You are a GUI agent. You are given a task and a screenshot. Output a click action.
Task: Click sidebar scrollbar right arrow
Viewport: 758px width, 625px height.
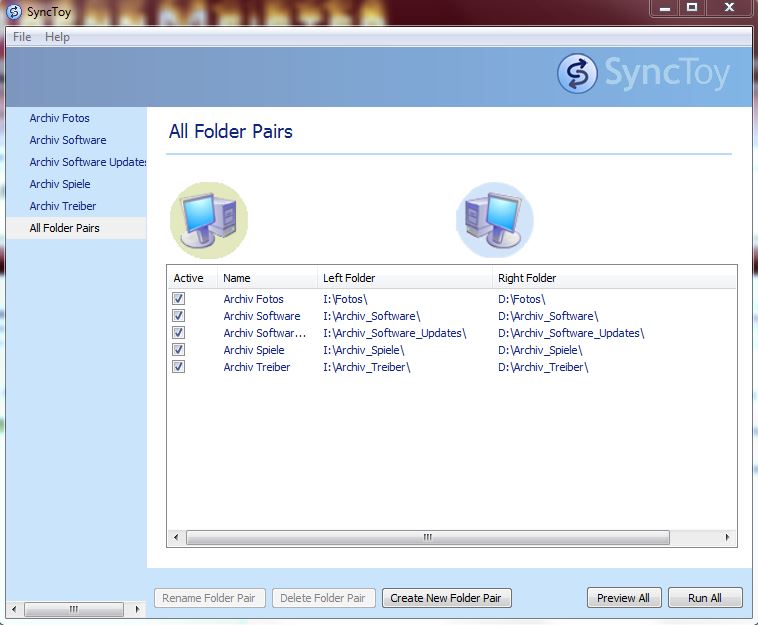coord(137,609)
